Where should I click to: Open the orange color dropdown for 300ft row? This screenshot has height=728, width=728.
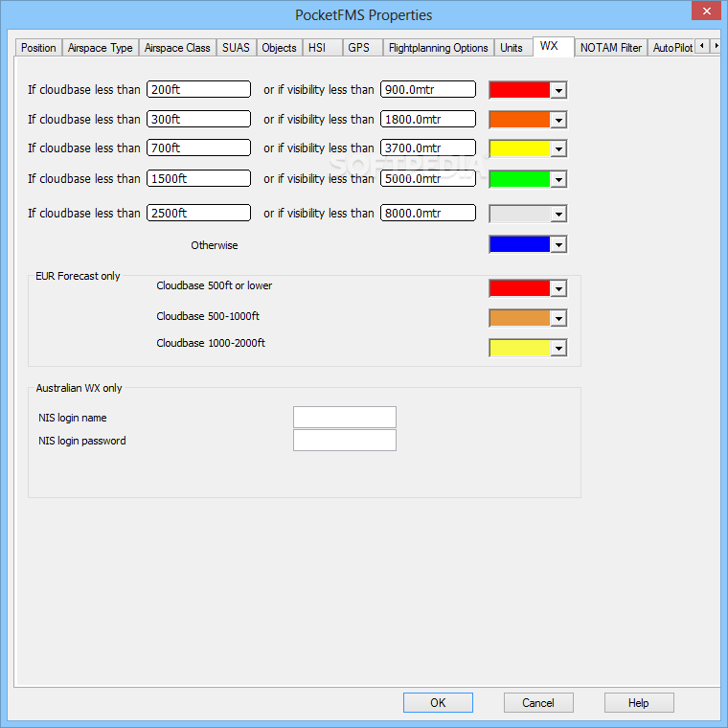pyautogui.click(x=558, y=120)
